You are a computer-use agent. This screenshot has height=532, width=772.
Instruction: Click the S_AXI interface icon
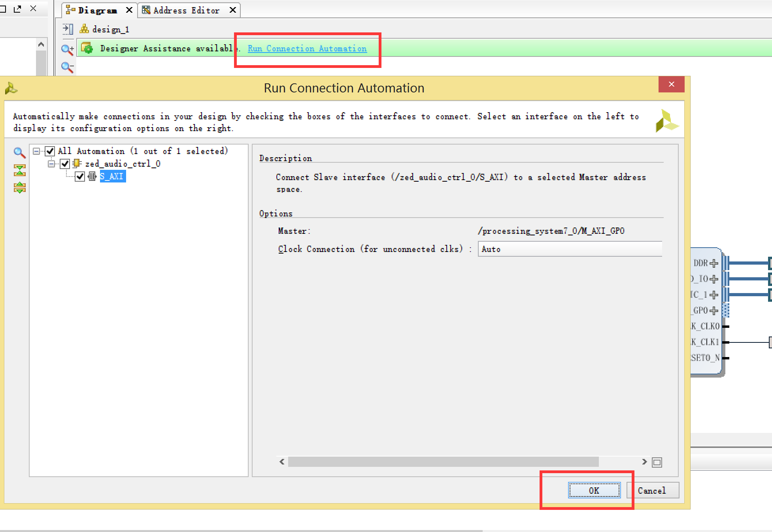(92, 176)
